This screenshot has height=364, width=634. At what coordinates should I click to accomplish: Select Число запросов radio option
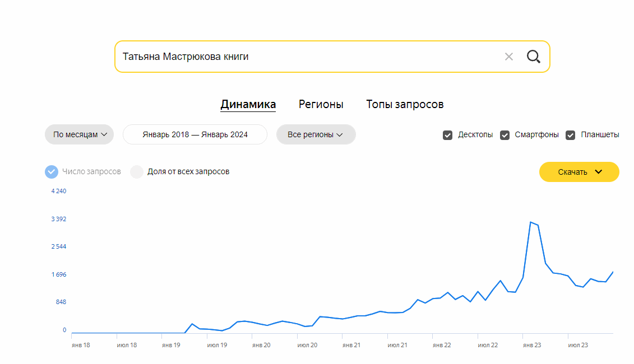[x=52, y=171]
